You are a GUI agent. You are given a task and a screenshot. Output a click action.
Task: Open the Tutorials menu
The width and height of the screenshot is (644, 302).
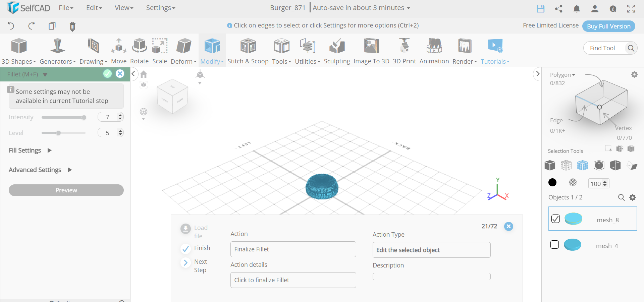tap(495, 51)
